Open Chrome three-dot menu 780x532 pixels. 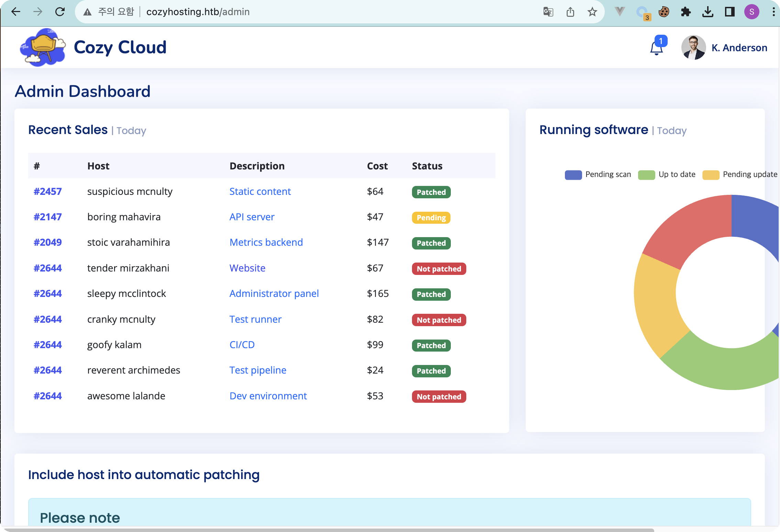pyautogui.click(x=773, y=12)
